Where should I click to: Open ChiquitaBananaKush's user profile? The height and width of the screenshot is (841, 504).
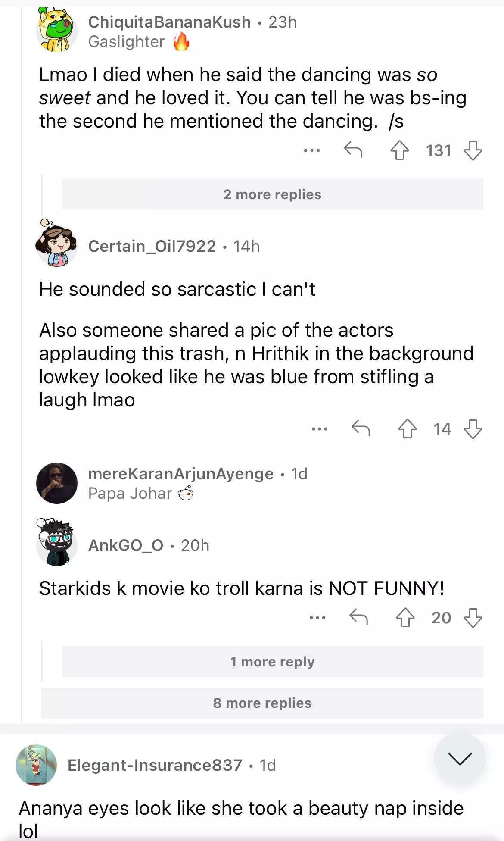tap(169, 22)
